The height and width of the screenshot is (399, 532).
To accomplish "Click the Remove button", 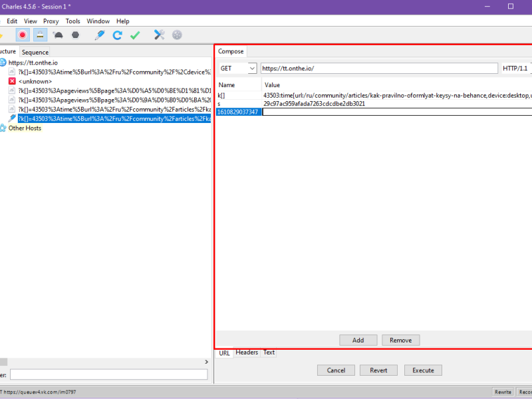I will point(401,340).
